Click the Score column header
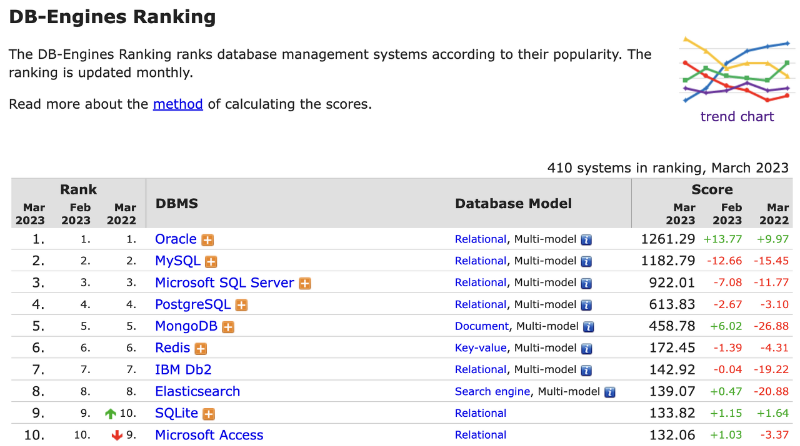 click(x=712, y=189)
